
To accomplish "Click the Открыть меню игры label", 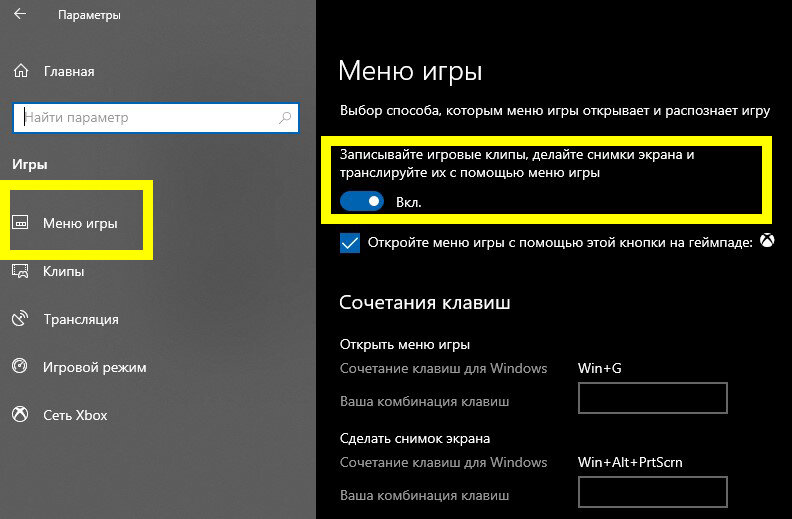I will point(405,344).
